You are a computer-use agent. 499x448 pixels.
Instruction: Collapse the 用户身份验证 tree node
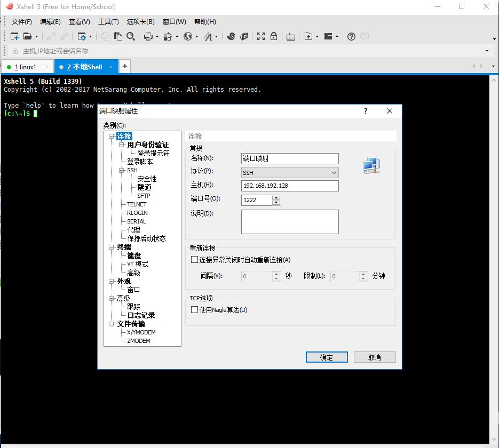[121, 145]
